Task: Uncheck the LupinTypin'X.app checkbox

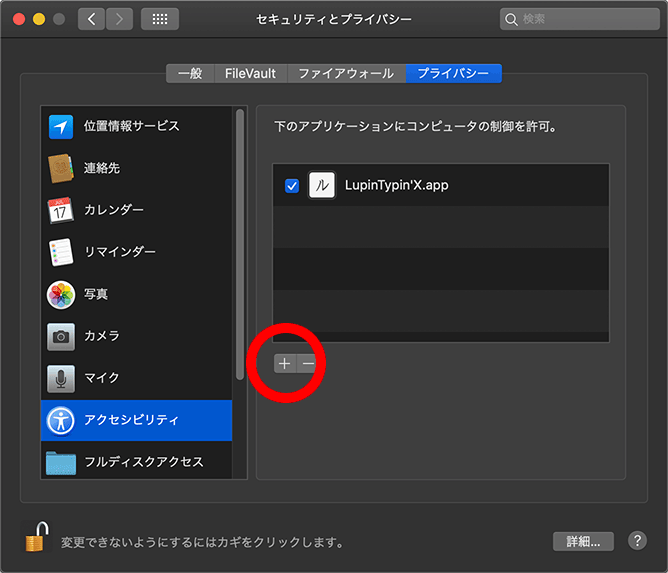Action: click(x=292, y=186)
